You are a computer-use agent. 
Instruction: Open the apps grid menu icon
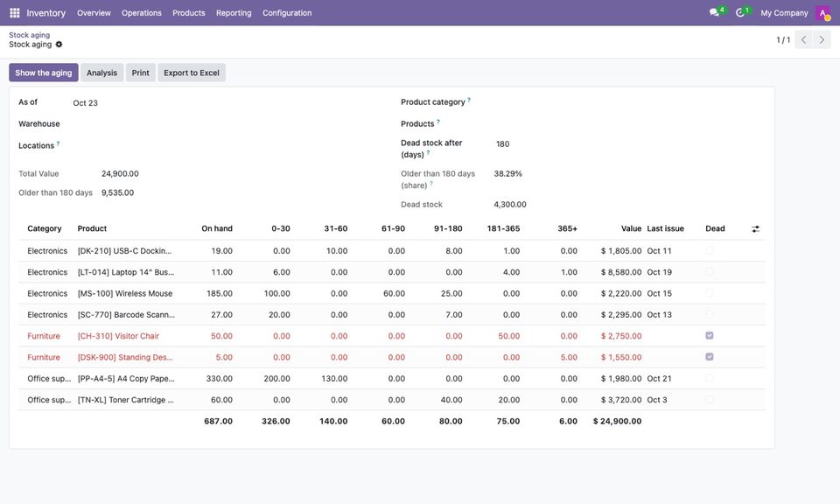click(x=15, y=13)
